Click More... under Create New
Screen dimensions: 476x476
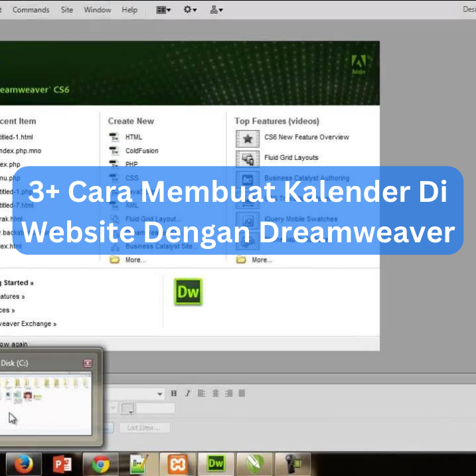click(x=135, y=260)
